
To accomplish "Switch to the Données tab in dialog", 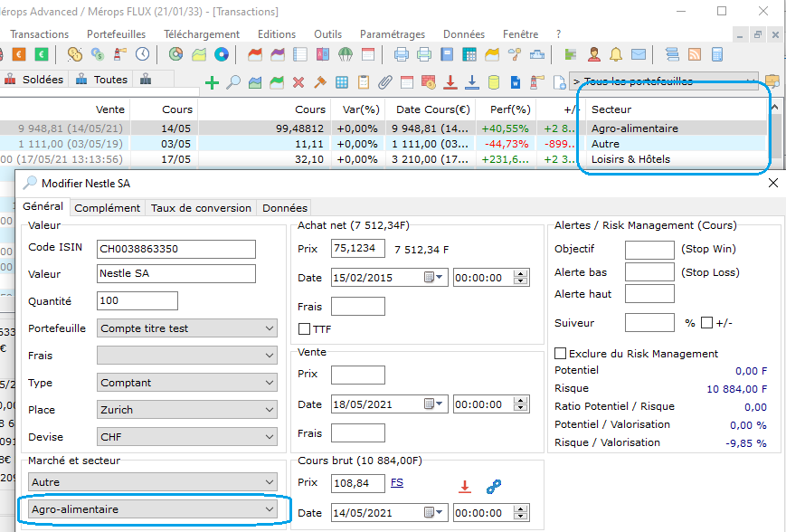I will pyautogui.click(x=285, y=207).
